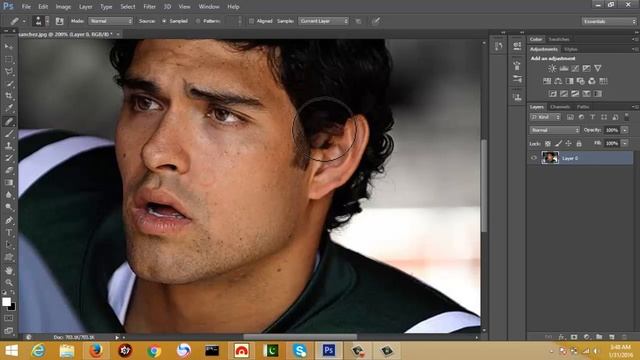Image resolution: width=640 pixels, height=360 pixels.
Task: Open the layer blend mode Normal dropdown
Action: (x=554, y=130)
